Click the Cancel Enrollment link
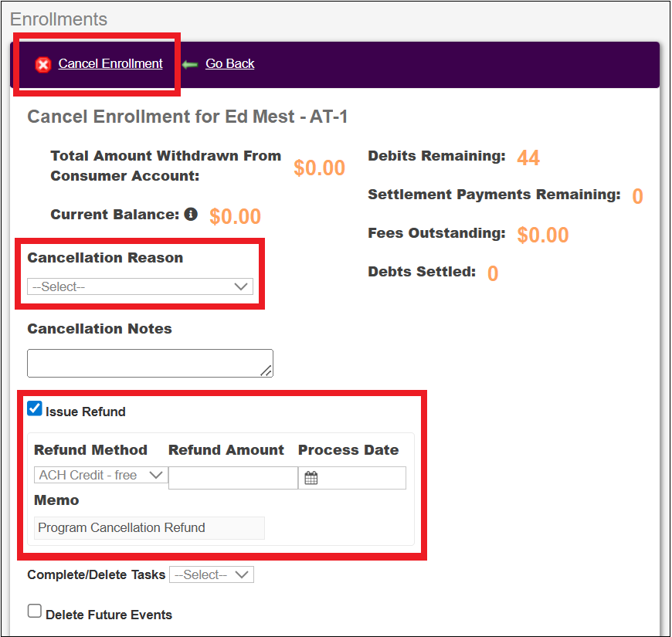Image resolution: width=672 pixels, height=637 pixels. point(110,64)
